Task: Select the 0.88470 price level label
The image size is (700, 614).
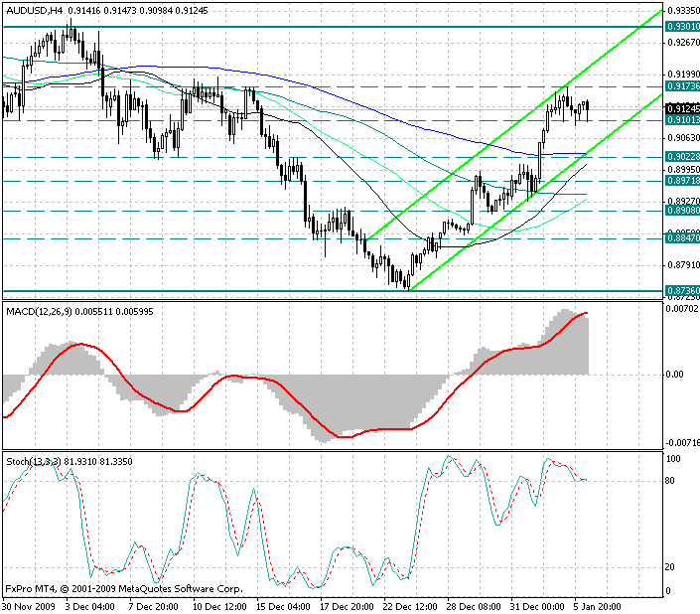Action: (682, 238)
